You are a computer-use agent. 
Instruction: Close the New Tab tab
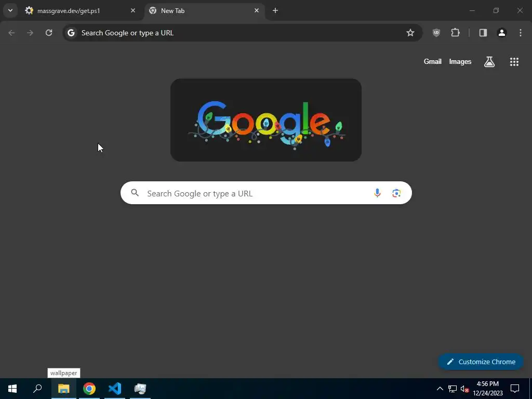(x=257, y=10)
